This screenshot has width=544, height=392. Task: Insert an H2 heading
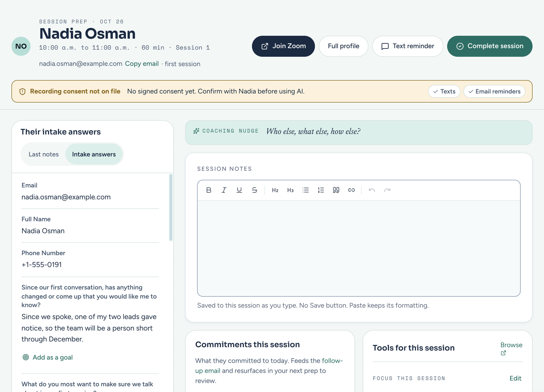(x=275, y=190)
